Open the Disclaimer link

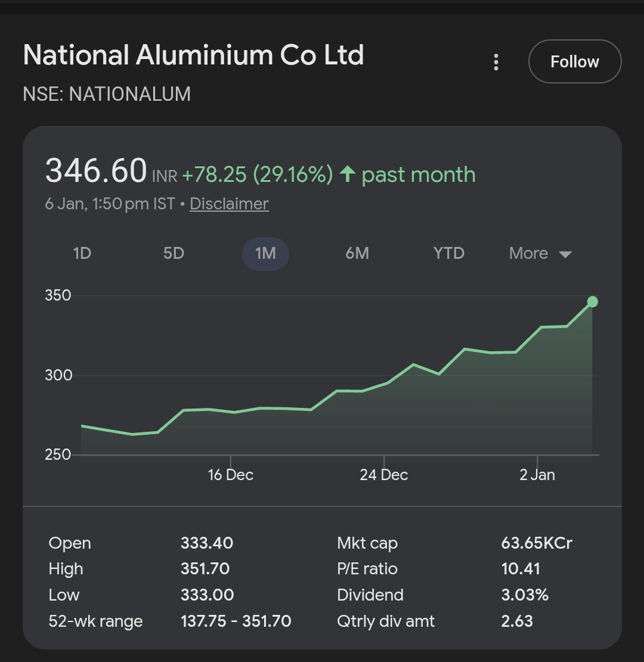(x=229, y=204)
